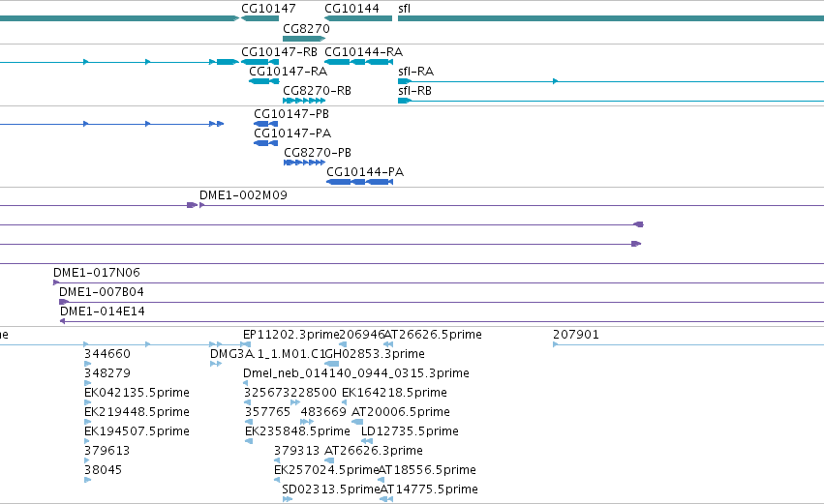
Task: Click the 228500 EST label
Action: click(314, 393)
